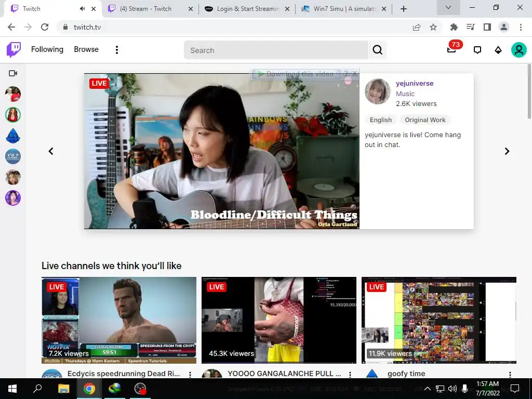This screenshot has height=399, width=532.
Task: Go back with the browser back arrow
Action: pyautogui.click(x=11, y=27)
